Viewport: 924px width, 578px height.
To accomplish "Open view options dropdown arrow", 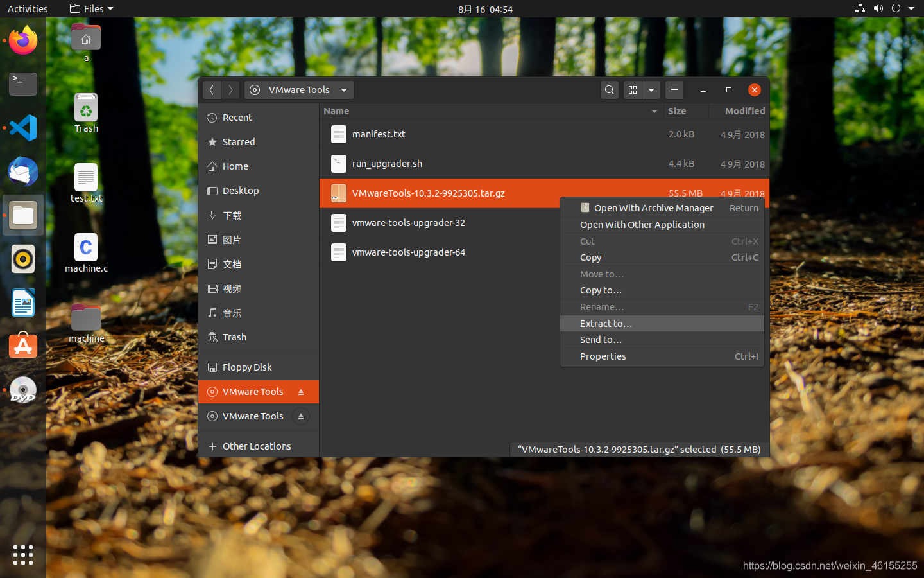I will pyautogui.click(x=651, y=90).
